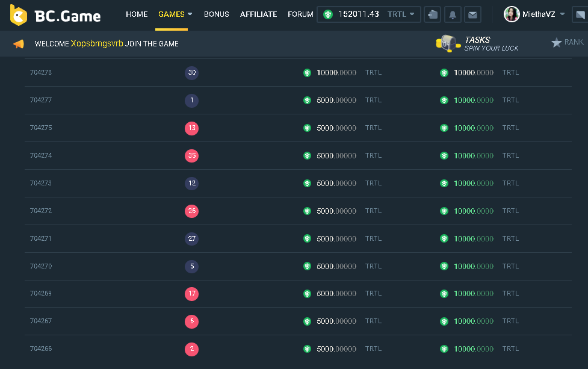
Task: Click the BC.Game logo
Action: coord(55,15)
